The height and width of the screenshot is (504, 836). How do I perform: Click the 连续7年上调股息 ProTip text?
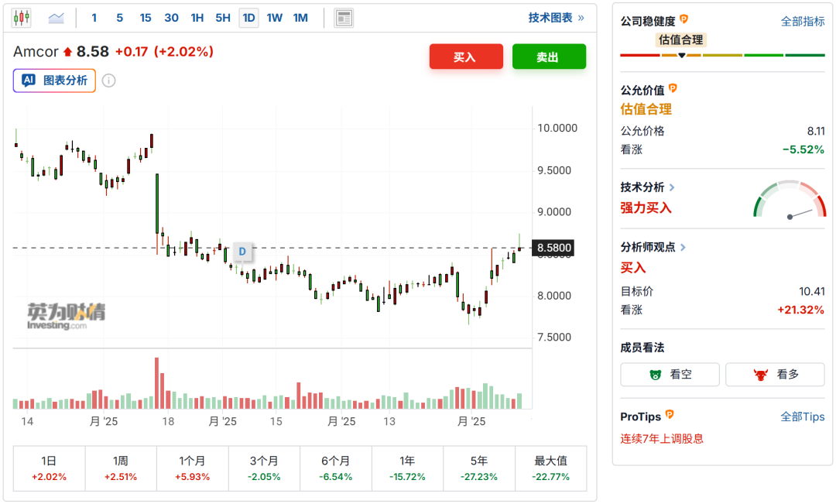click(x=662, y=439)
